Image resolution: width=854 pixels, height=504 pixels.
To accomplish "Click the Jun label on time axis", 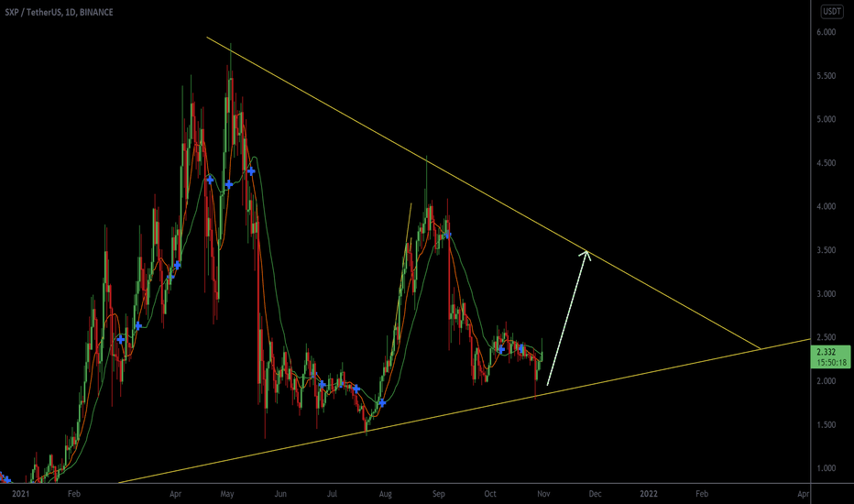I will point(280,494).
